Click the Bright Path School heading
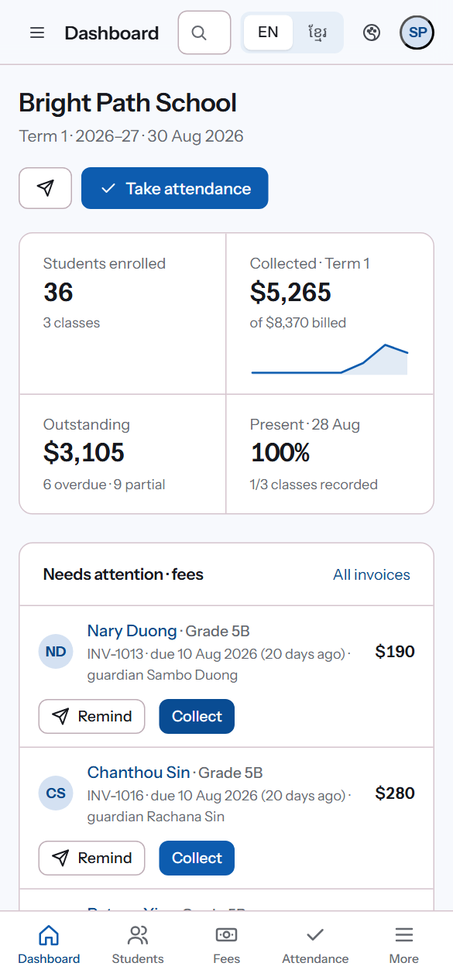The height and width of the screenshot is (980, 453). point(128,103)
